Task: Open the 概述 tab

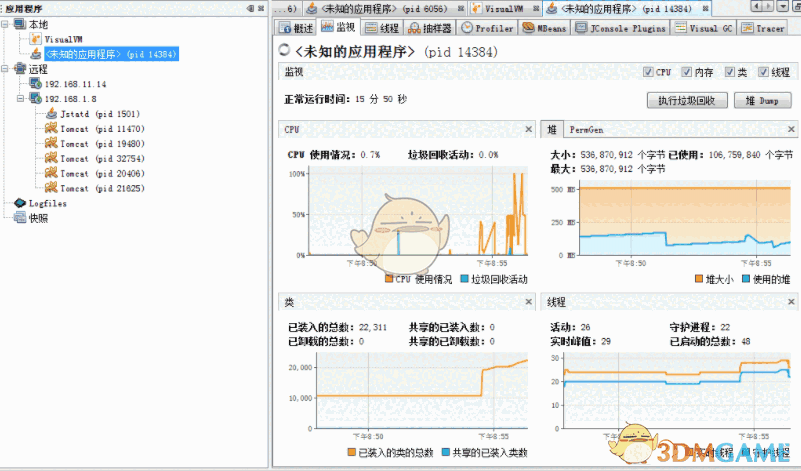Action: click(296, 28)
